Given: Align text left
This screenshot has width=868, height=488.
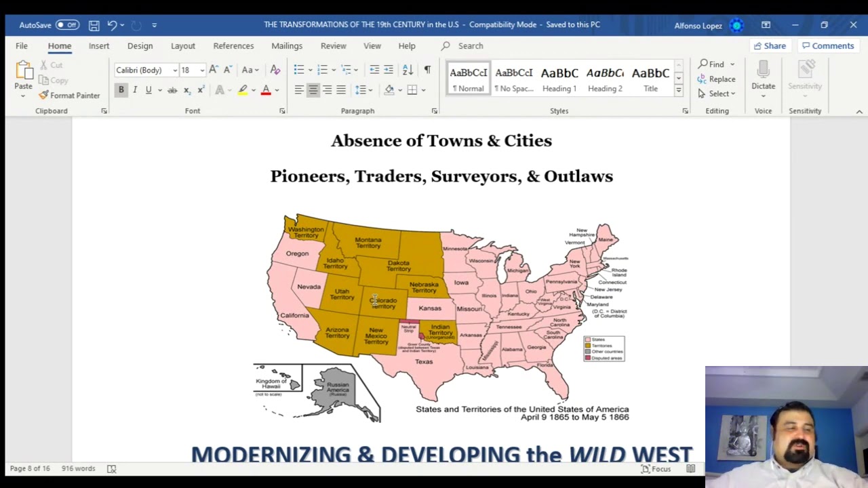Looking at the screenshot, I should (x=299, y=90).
